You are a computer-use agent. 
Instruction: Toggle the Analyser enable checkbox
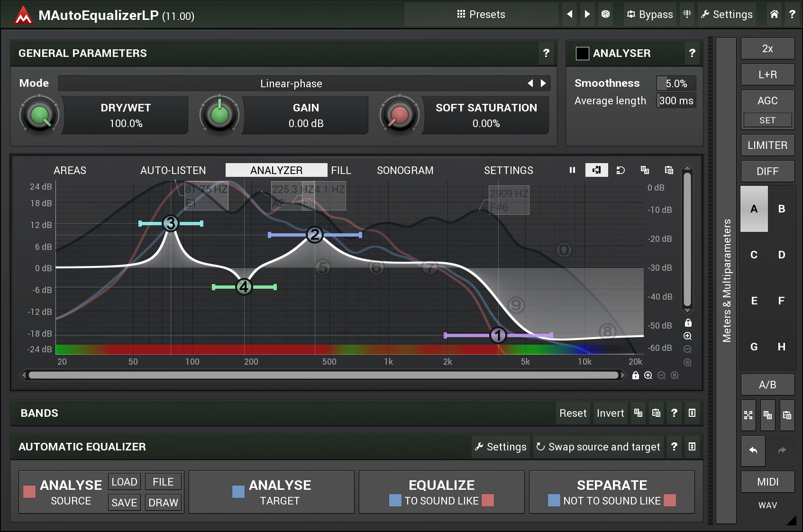[582, 54]
